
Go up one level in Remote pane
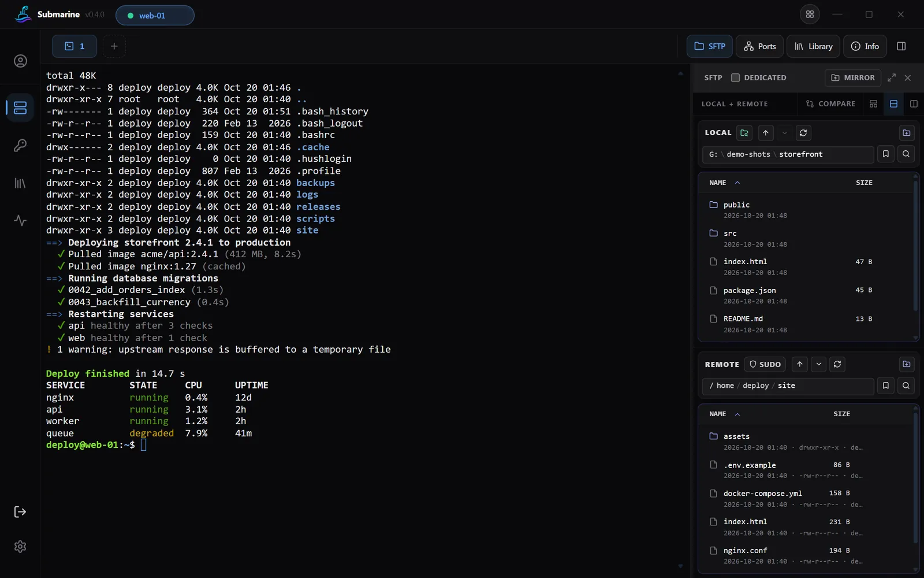pyautogui.click(x=800, y=364)
